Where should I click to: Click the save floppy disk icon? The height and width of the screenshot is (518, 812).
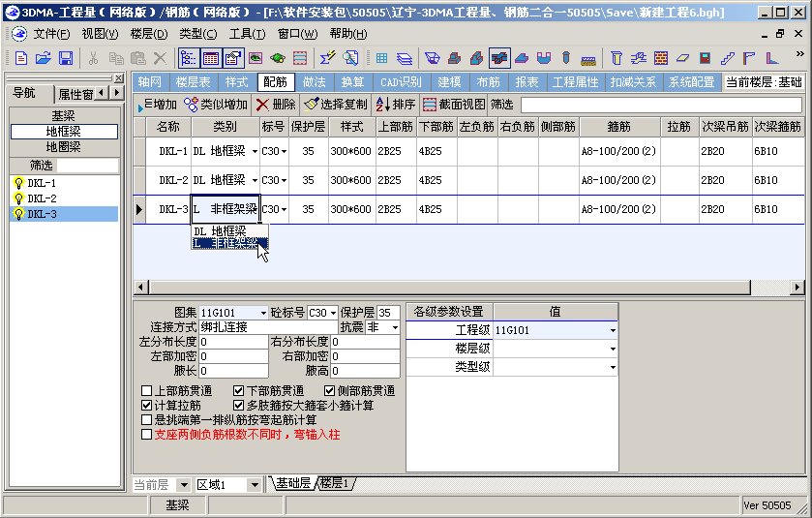point(66,58)
